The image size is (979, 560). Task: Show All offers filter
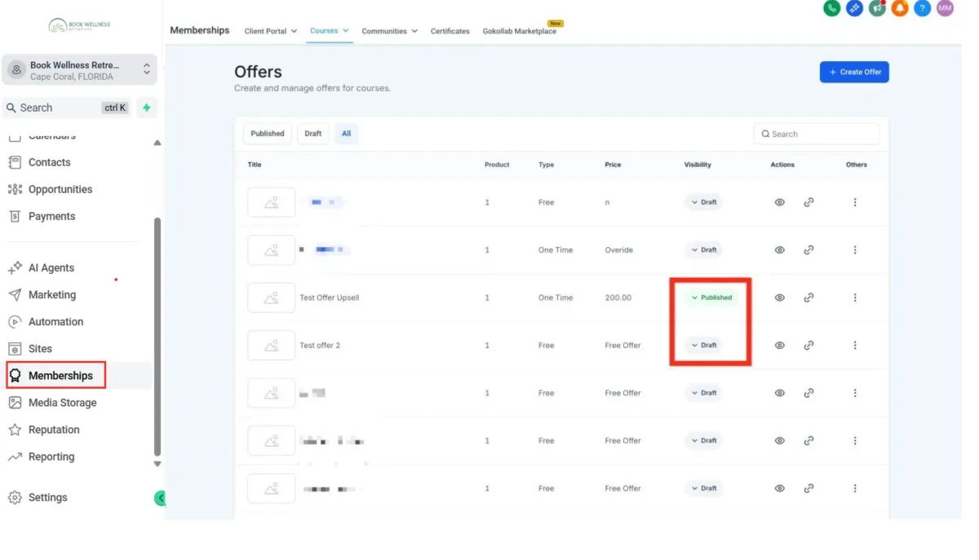pyautogui.click(x=346, y=134)
